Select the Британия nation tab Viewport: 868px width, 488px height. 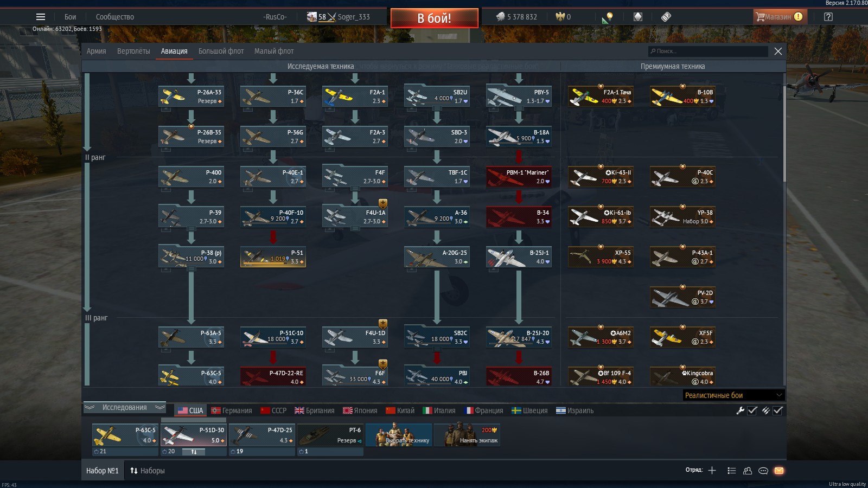coord(314,410)
